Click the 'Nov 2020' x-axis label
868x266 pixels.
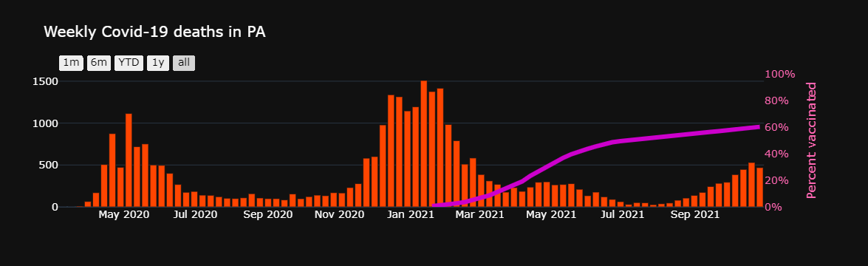[x=339, y=214]
